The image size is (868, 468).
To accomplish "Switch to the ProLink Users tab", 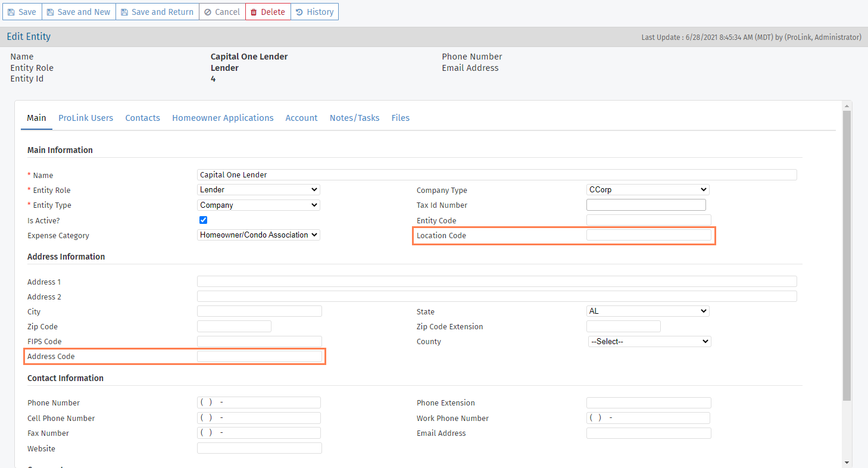I will [85, 118].
